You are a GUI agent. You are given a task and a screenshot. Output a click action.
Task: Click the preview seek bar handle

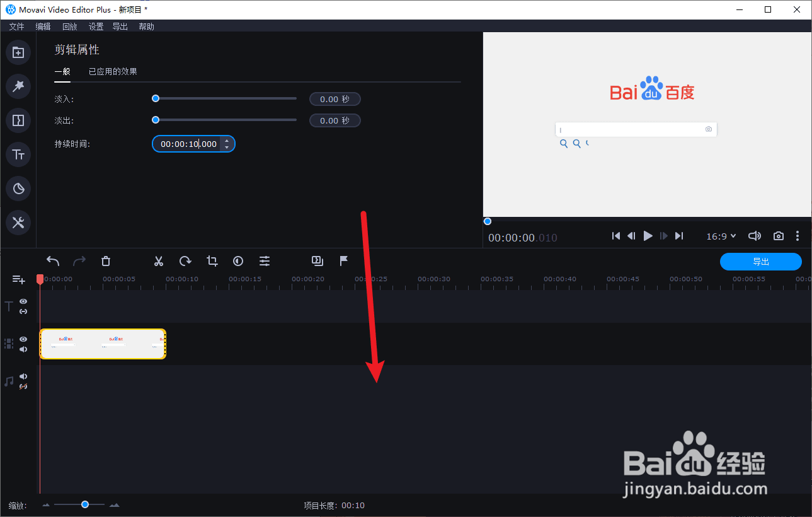(487, 221)
